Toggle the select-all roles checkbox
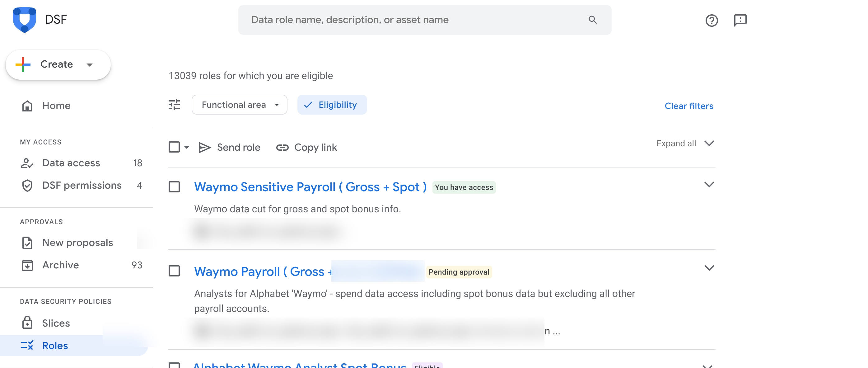Screen dimensions: 868x368 click(x=174, y=147)
